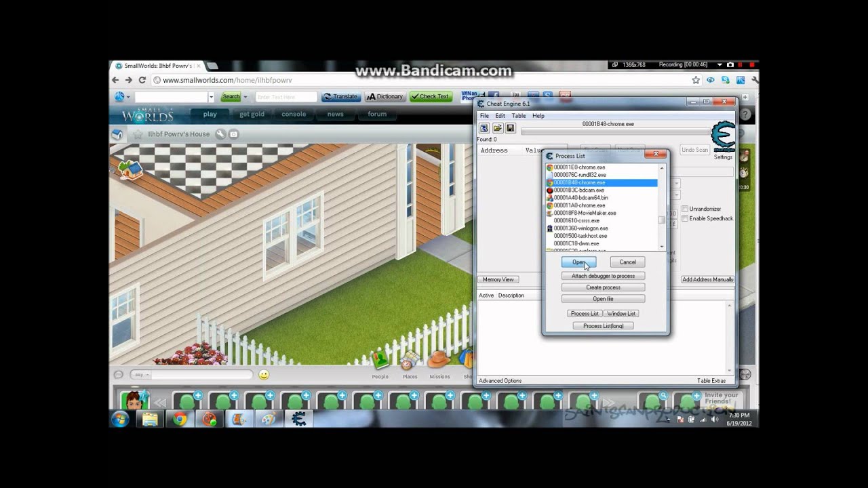
Task: Open Bandicam from the taskbar
Action: 210,420
